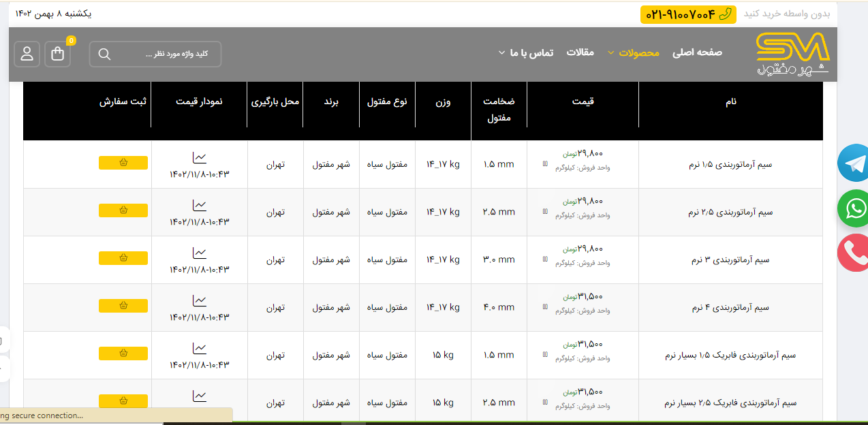Expand the محصولات dropdown menu
Screen dimensions: 868x425
tap(638, 52)
